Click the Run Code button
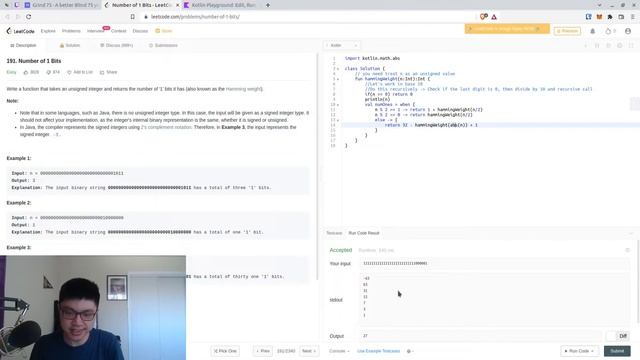This screenshot has height=360, width=640. tap(579, 351)
